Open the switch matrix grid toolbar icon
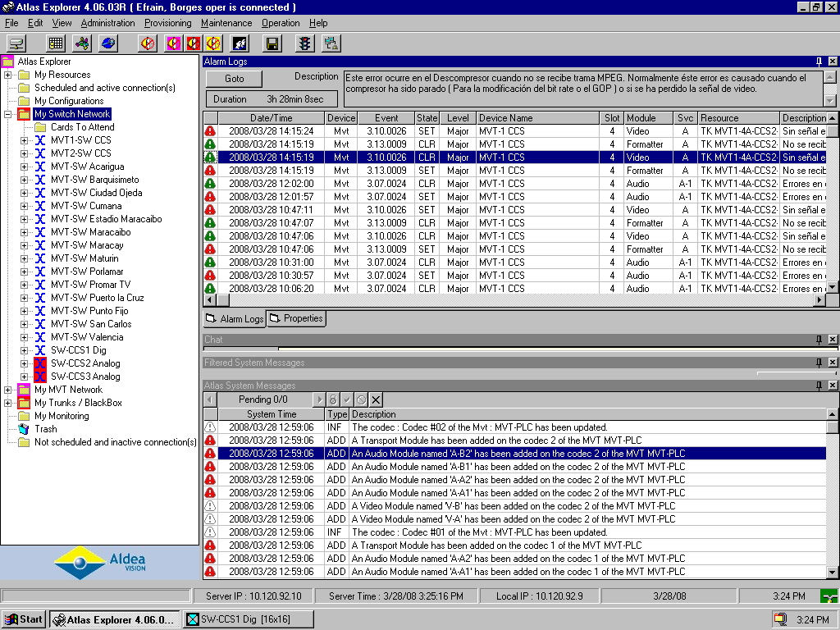Screen dimensions: 840x630 click(x=56, y=43)
